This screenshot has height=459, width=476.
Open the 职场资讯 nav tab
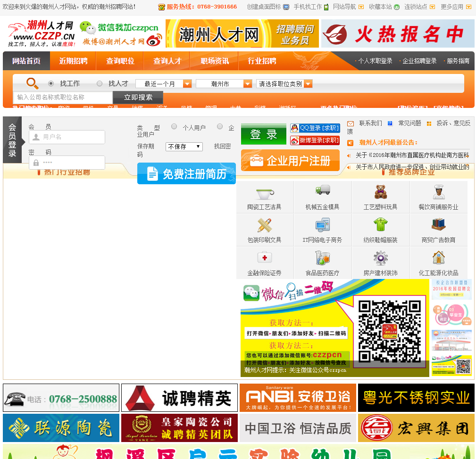tap(215, 61)
